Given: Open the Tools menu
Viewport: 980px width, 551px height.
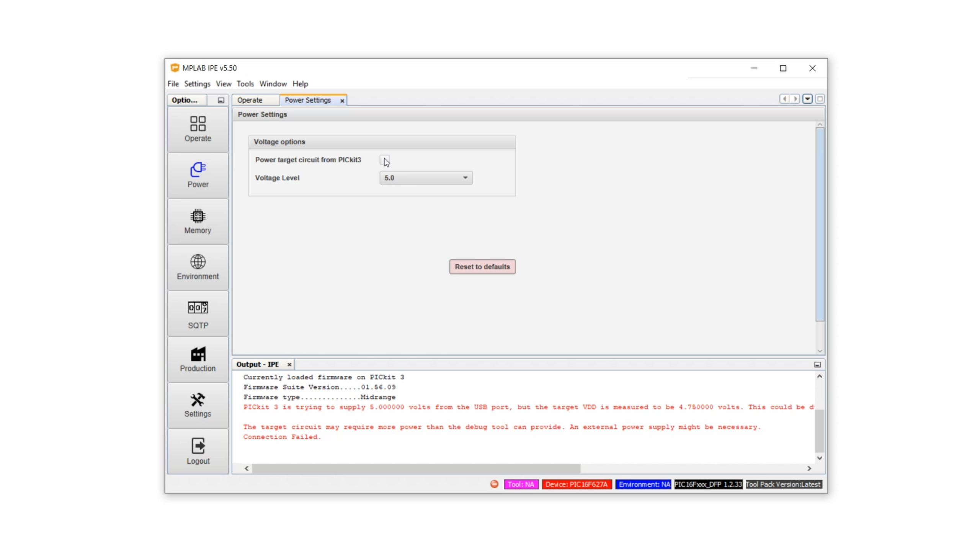Looking at the screenshot, I should [x=245, y=84].
